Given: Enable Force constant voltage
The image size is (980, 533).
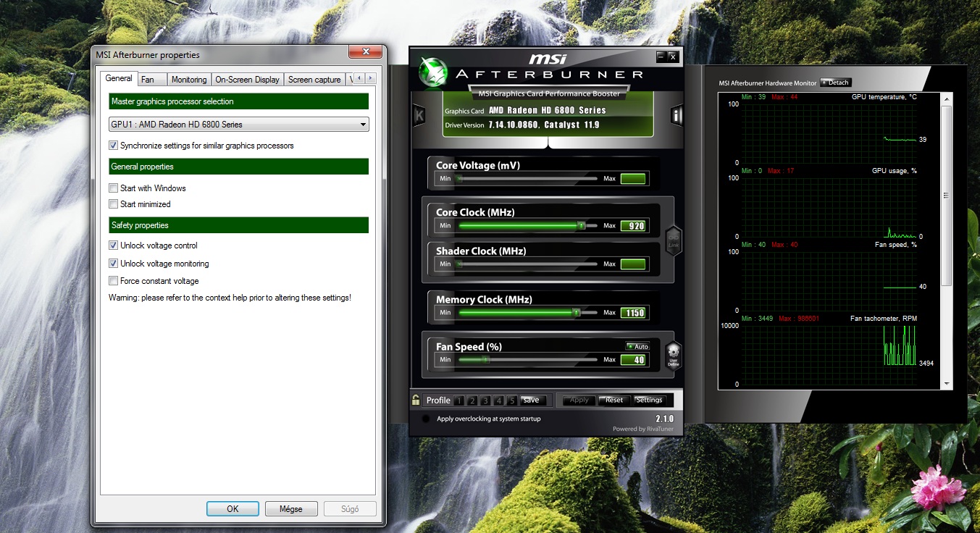Looking at the screenshot, I should tap(113, 281).
